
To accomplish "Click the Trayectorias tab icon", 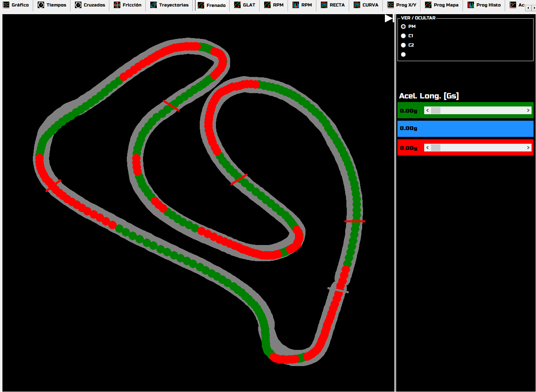I will (x=154, y=5).
